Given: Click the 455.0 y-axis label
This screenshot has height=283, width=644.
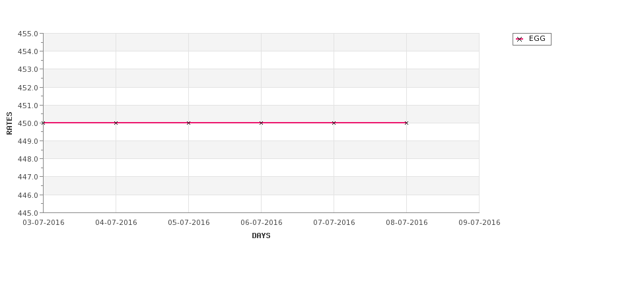Looking at the screenshot, I should pyautogui.click(x=28, y=34).
